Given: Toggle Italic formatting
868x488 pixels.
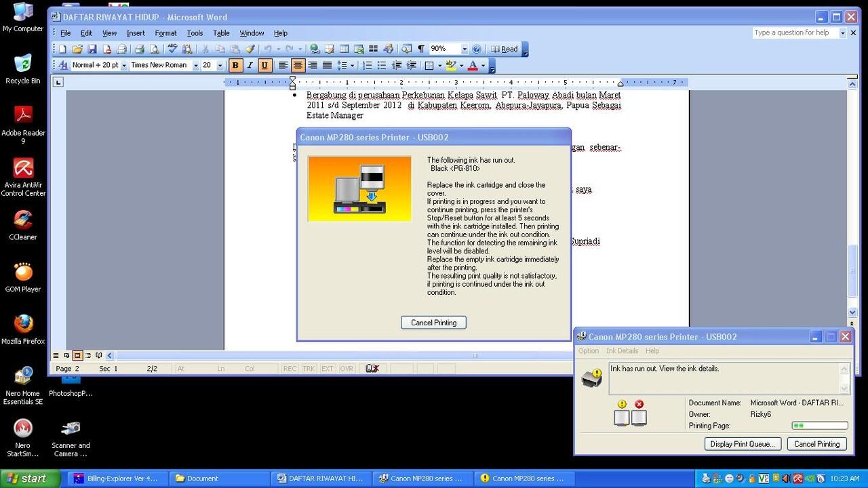Looking at the screenshot, I should click(250, 65).
